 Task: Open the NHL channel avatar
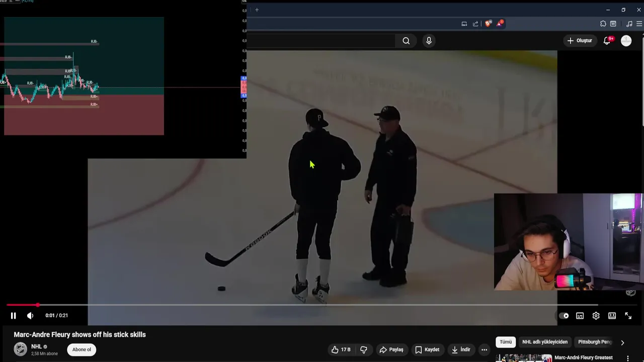pyautogui.click(x=20, y=349)
